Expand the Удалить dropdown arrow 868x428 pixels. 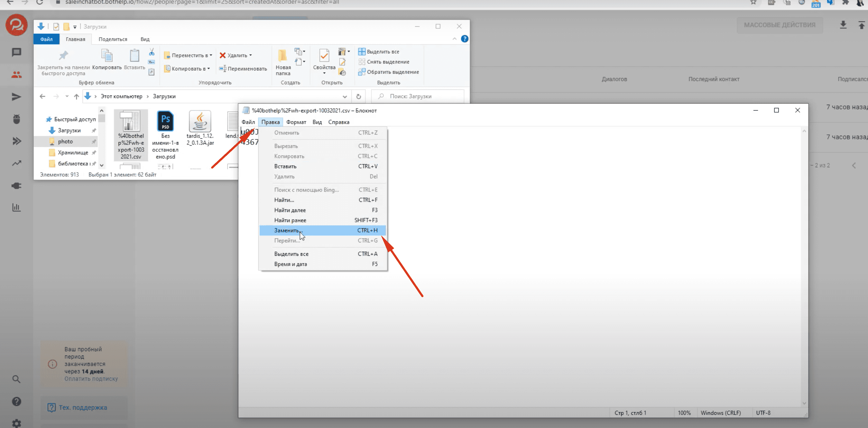[x=251, y=55]
